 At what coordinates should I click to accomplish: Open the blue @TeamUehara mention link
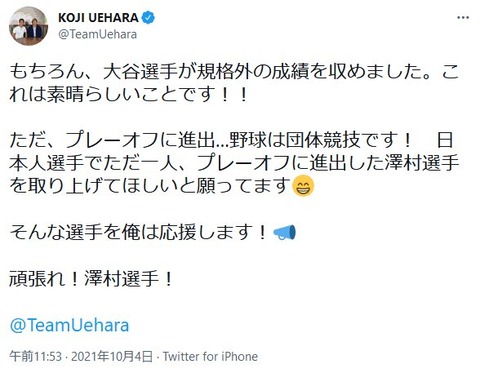[69, 325]
